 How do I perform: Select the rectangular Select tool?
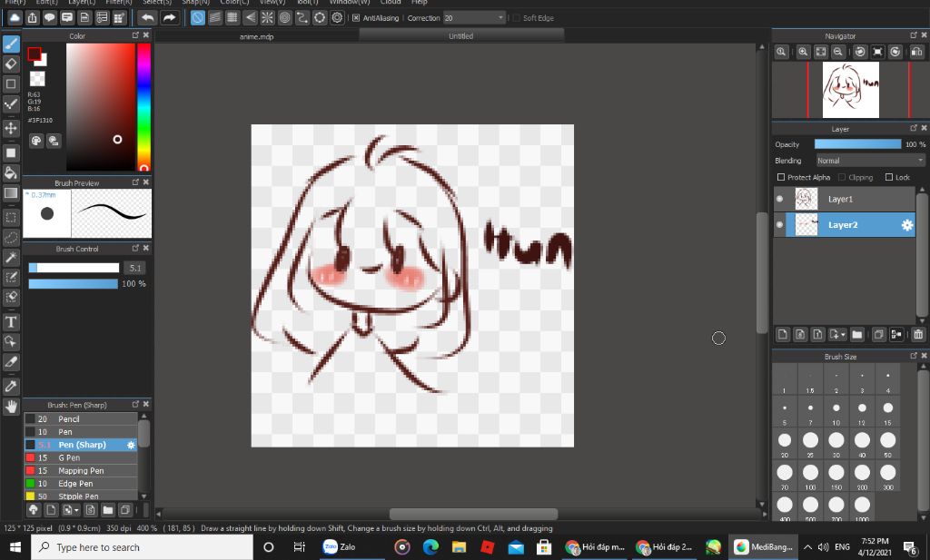click(x=11, y=217)
